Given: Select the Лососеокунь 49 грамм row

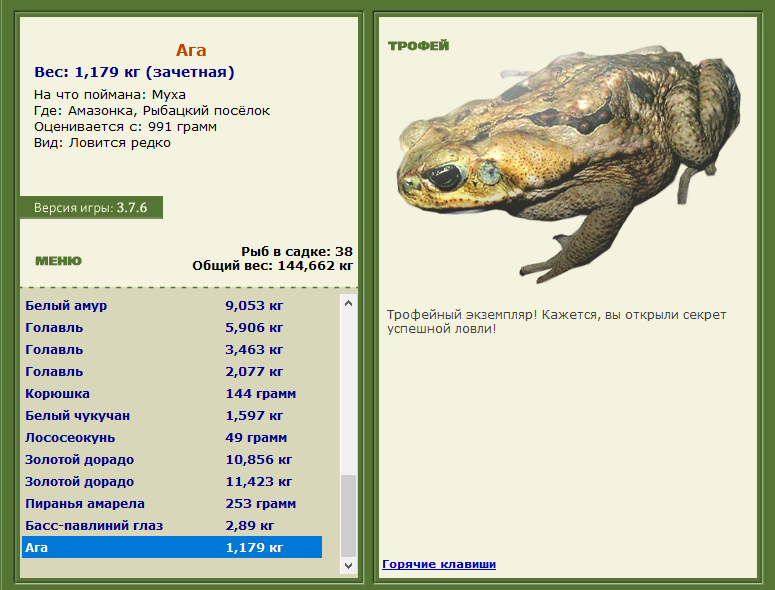Looking at the screenshot, I should click(172, 437).
